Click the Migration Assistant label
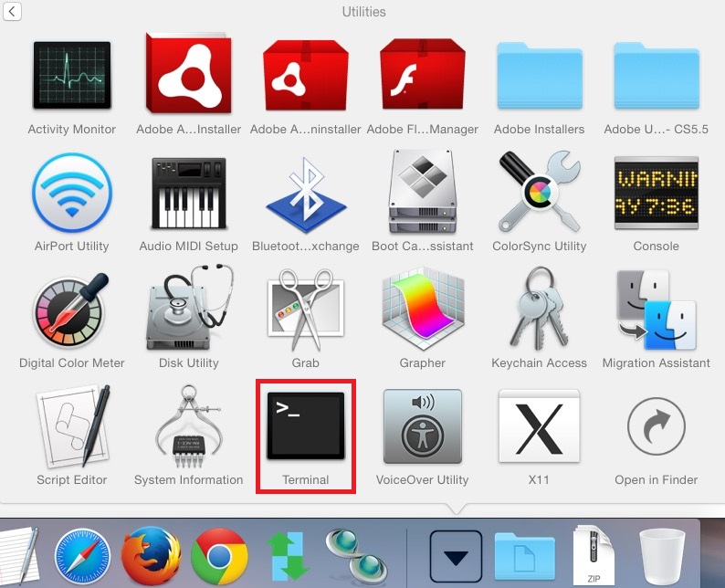Screen dimensions: 725x588 [657, 362]
